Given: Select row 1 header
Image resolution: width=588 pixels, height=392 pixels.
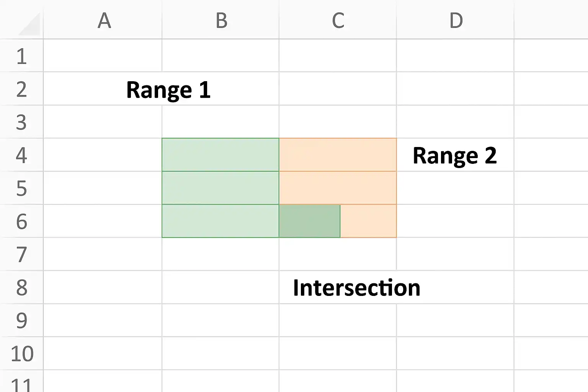Looking at the screenshot, I should pyautogui.click(x=21, y=56).
